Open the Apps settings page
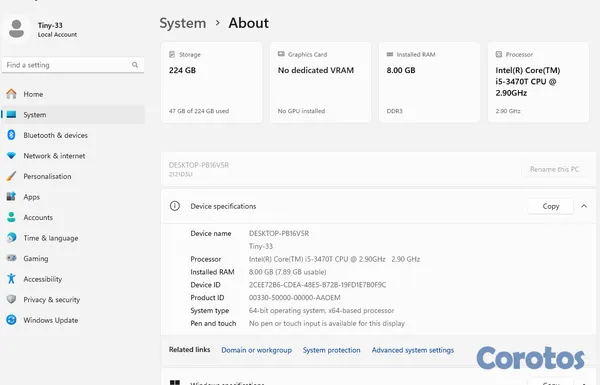 coord(73,197)
